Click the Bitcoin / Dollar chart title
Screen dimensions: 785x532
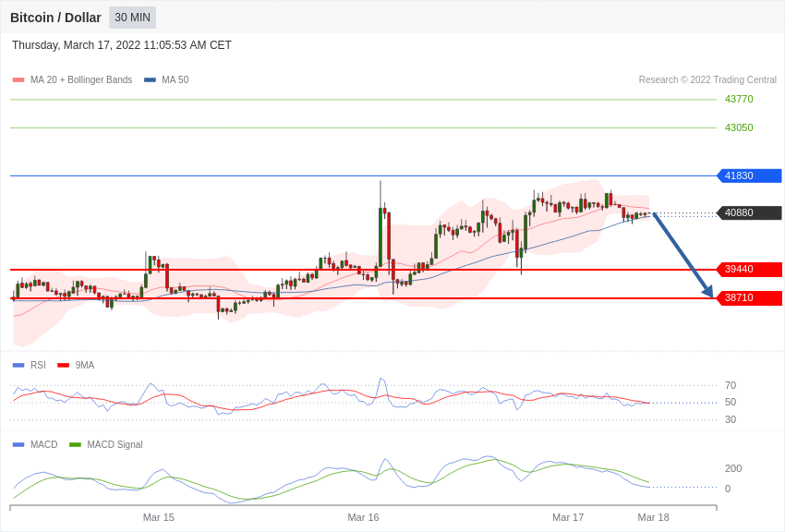click(55, 18)
